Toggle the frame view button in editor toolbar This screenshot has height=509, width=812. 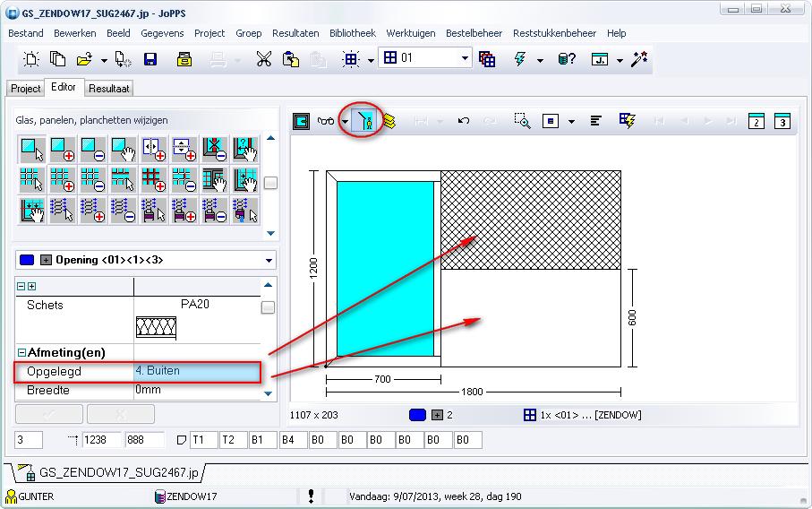click(302, 121)
